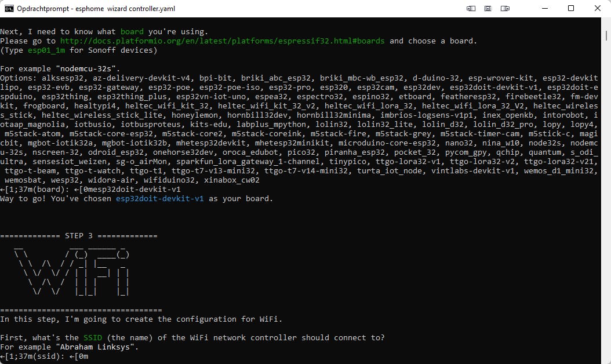Open the Command Prompt system menu icon
The height and width of the screenshot is (364, 611).
pos(9,8)
